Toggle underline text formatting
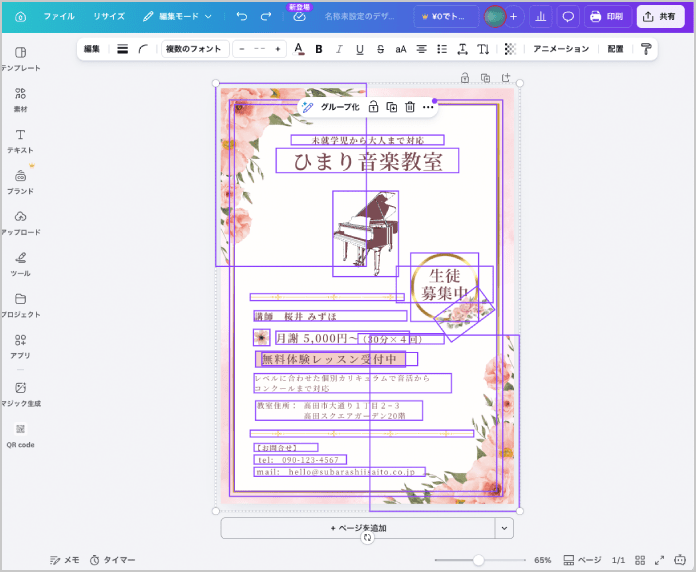Image resolution: width=696 pixels, height=572 pixels. [x=359, y=49]
